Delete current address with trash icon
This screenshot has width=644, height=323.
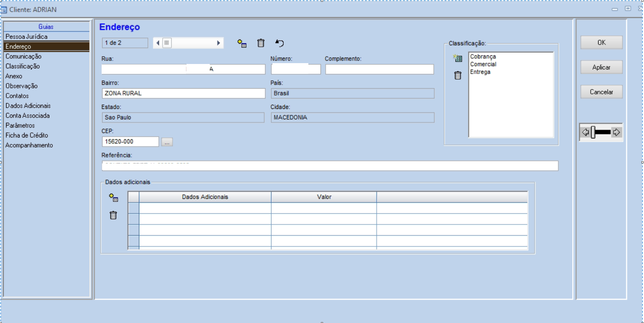(261, 43)
